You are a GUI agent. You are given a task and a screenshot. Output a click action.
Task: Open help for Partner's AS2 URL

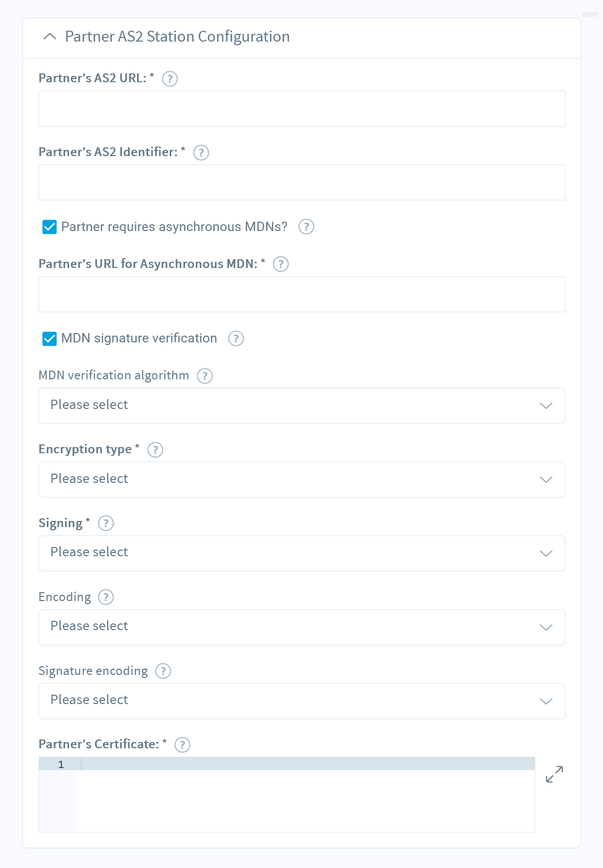click(x=170, y=79)
